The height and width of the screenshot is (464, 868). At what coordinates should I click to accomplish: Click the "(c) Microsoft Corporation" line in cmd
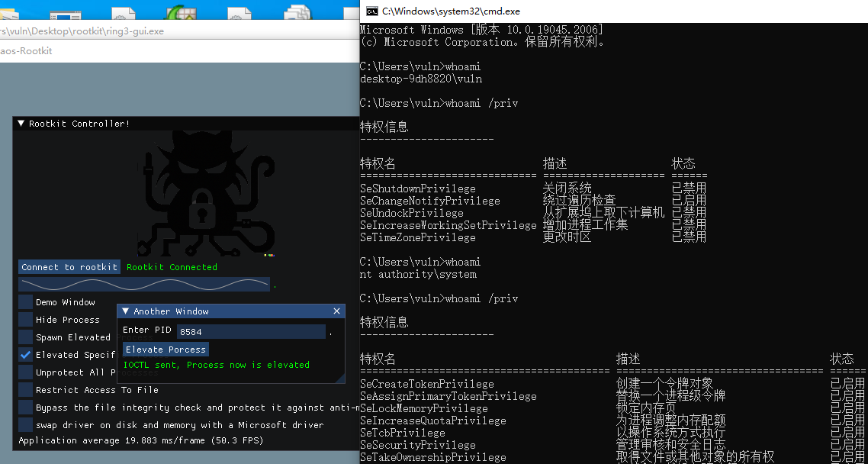[x=482, y=42]
